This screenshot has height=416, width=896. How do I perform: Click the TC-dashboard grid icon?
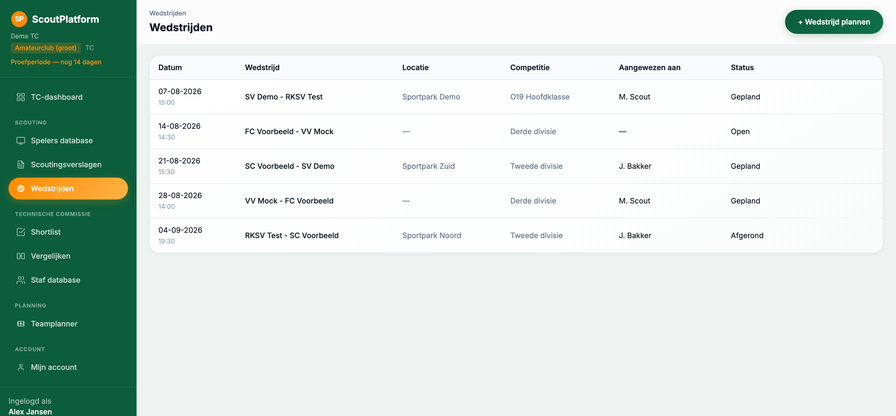pyautogui.click(x=21, y=97)
